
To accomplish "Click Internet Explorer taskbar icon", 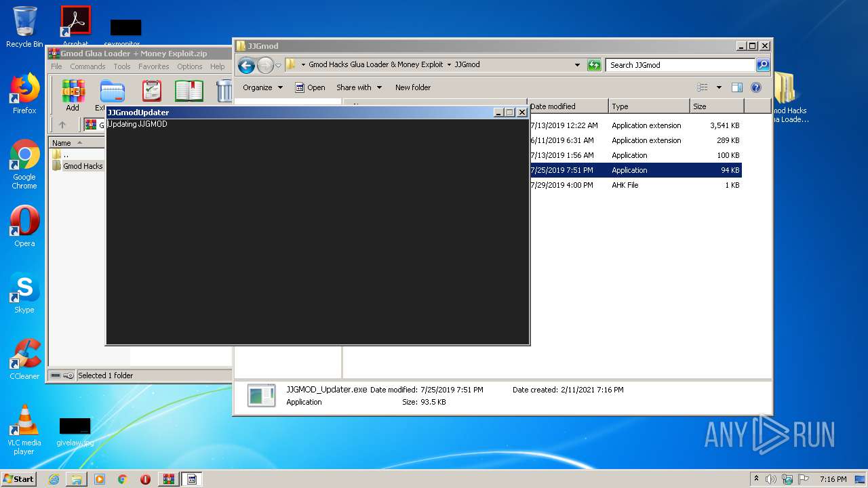I will (x=54, y=479).
